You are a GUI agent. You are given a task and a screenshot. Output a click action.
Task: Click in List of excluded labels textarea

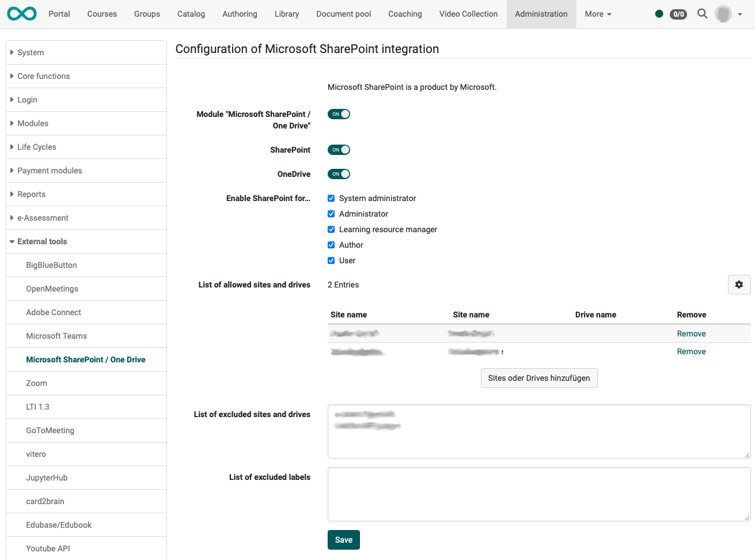539,494
